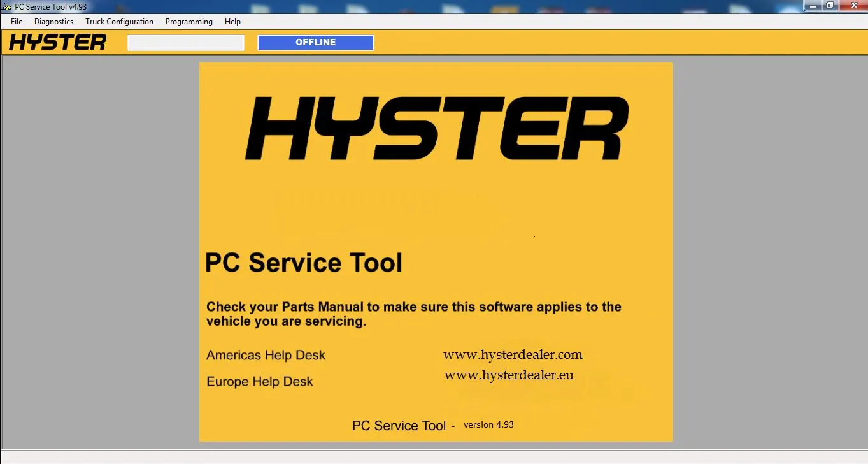Screen dimensions: 868x464
Task: Restore down the application window
Action: [829, 6]
